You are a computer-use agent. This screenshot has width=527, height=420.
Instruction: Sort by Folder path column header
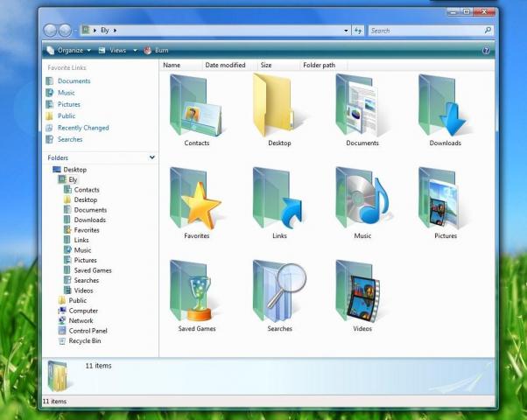click(x=323, y=65)
